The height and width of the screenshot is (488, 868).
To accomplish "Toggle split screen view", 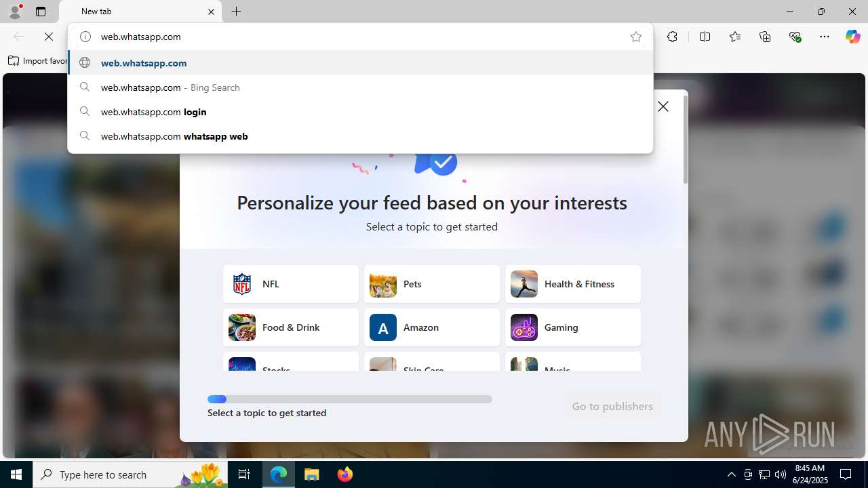I will [x=705, y=37].
